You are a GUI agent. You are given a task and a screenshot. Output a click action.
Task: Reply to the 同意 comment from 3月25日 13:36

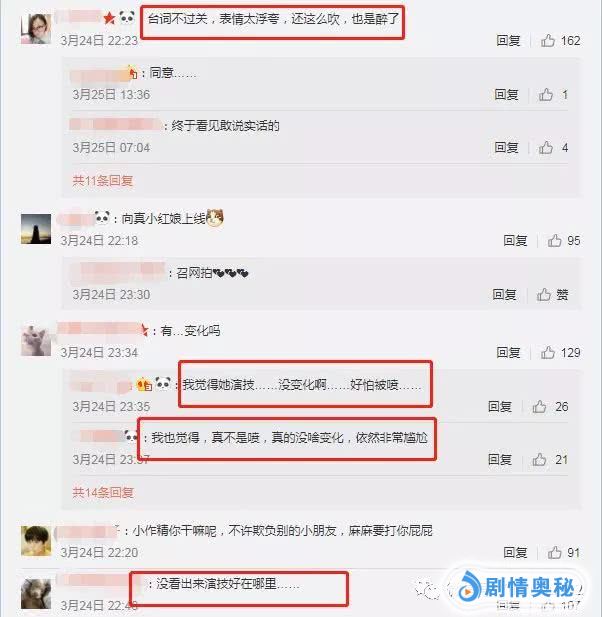pos(506,94)
